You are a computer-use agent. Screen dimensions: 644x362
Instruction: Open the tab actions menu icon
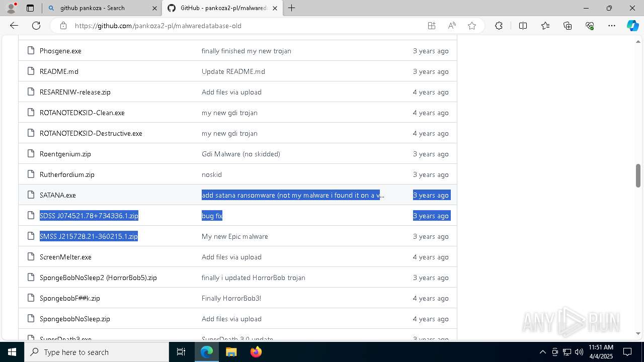[30, 8]
